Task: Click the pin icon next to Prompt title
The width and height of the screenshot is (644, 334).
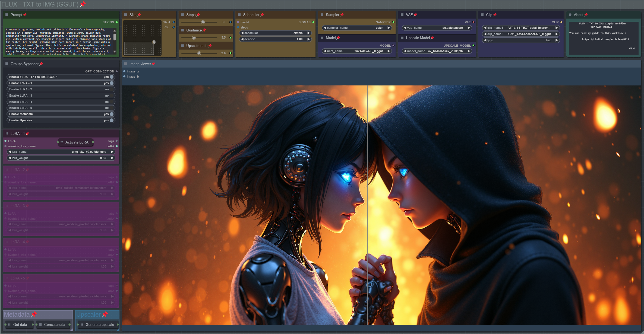Action: (x=25, y=15)
